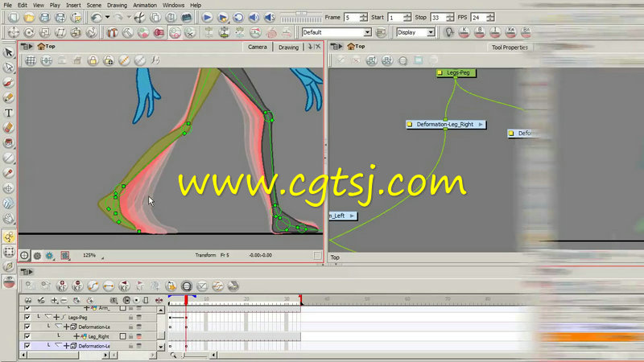This screenshot has height=362, width=644.
Task: Click the Cut scissors icon
Action: pyautogui.click(x=139, y=17)
